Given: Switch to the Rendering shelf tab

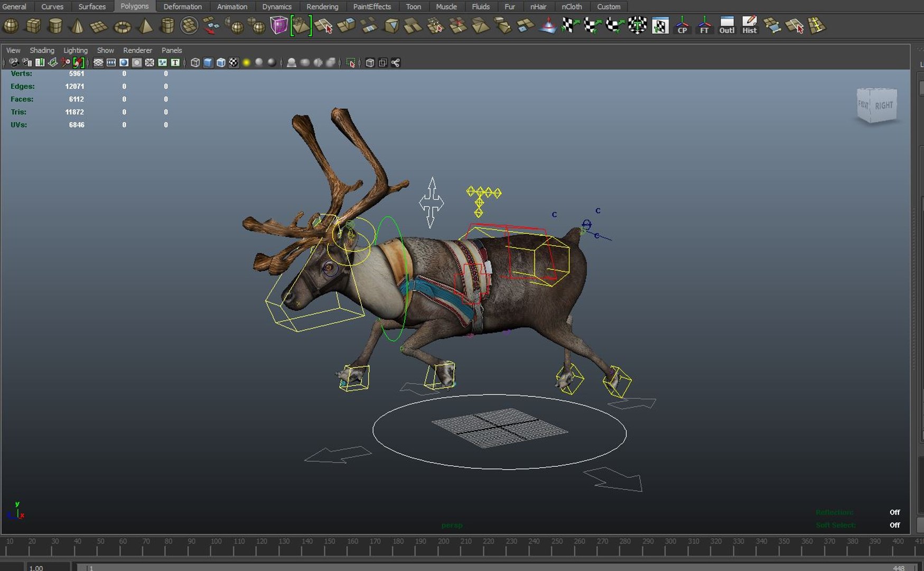Looking at the screenshot, I should (322, 6).
